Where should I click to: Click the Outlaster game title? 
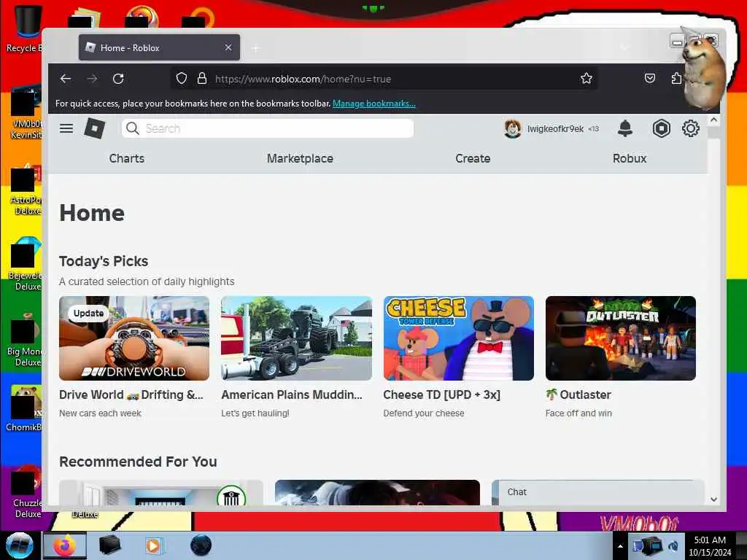click(578, 394)
